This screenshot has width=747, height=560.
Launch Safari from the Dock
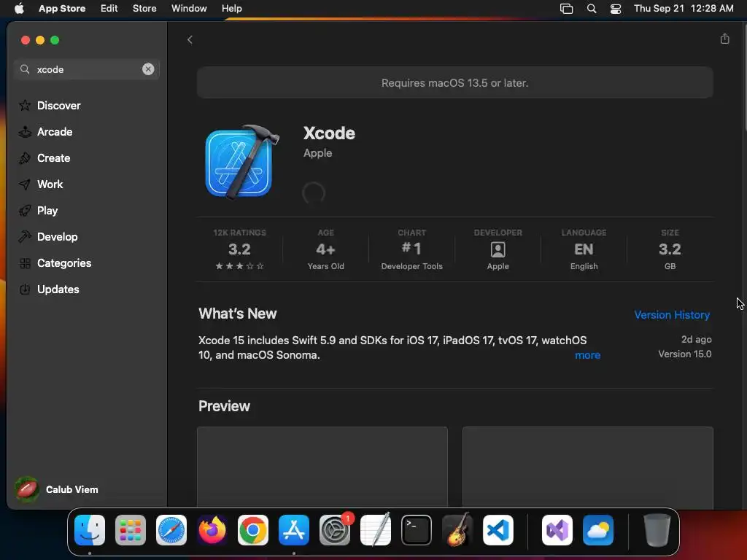171,530
